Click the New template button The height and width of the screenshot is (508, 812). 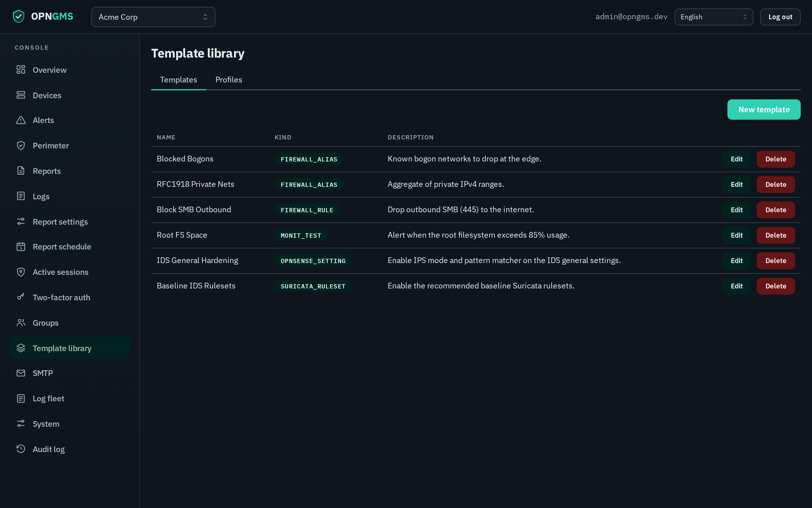point(764,110)
